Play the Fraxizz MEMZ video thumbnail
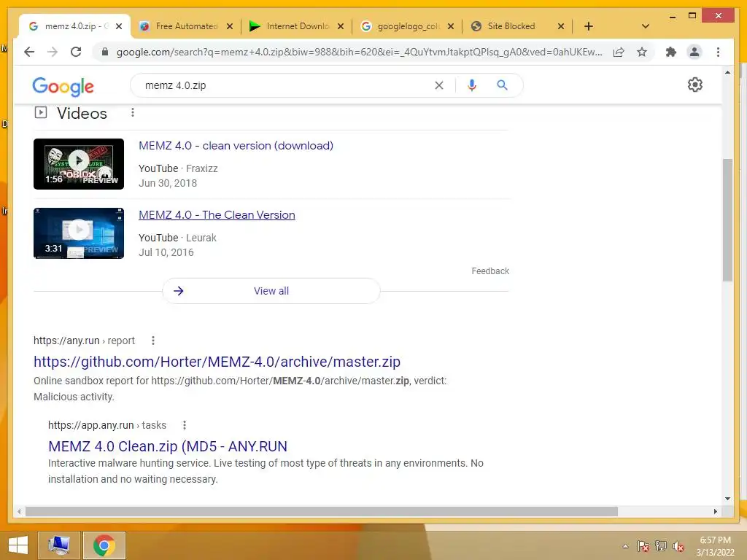Screen dimensions: 747x560 tap(79, 164)
